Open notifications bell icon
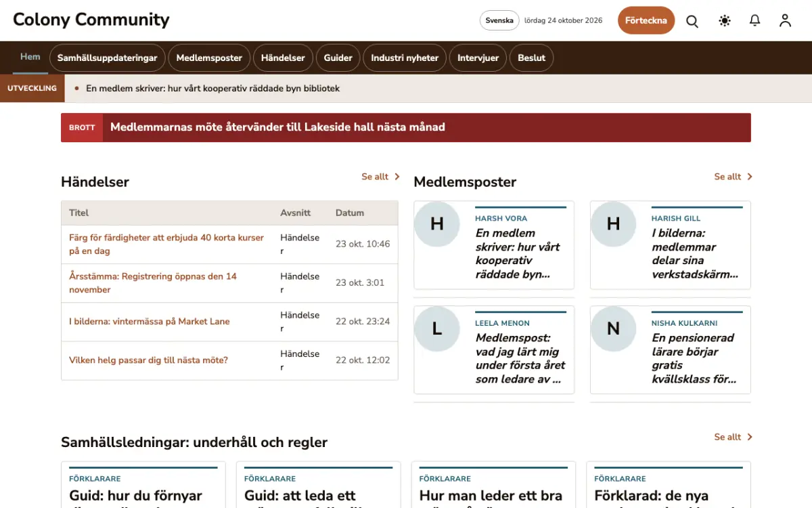The image size is (812, 508). point(755,21)
